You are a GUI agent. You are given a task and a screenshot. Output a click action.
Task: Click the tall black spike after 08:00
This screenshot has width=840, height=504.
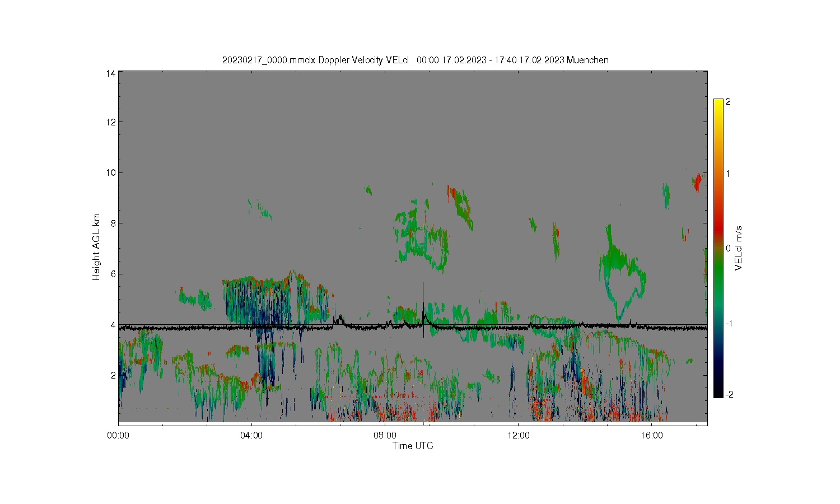click(x=423, y=310)
